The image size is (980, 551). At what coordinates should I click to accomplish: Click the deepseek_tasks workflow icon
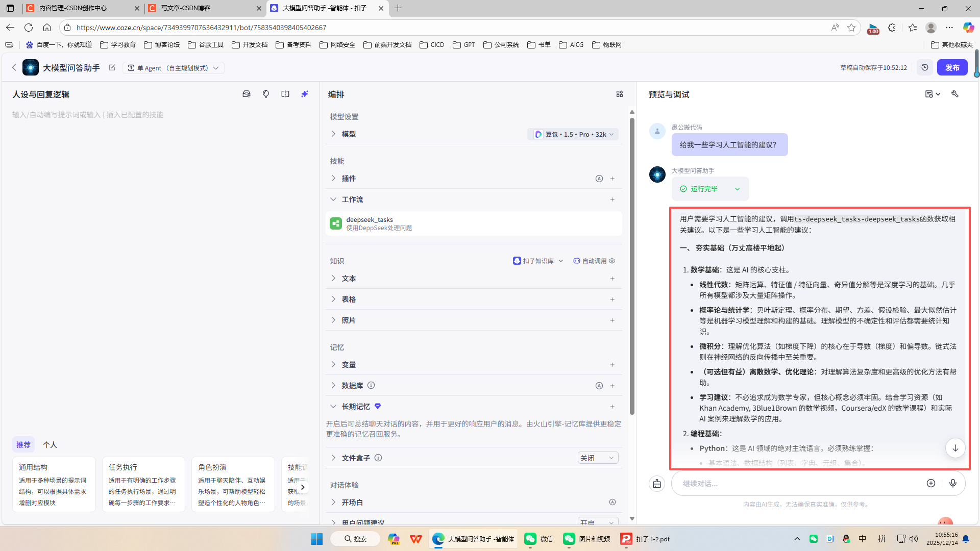point(335,223)
